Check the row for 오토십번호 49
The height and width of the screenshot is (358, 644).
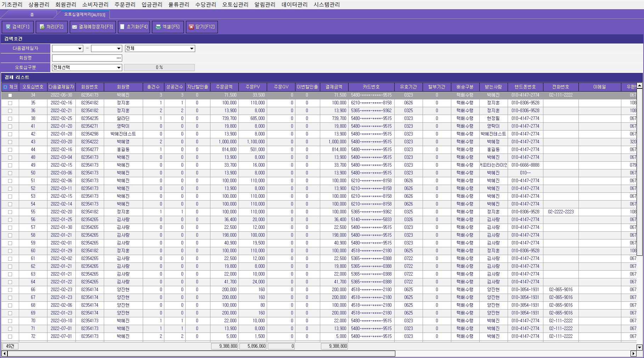coord(10,166)
